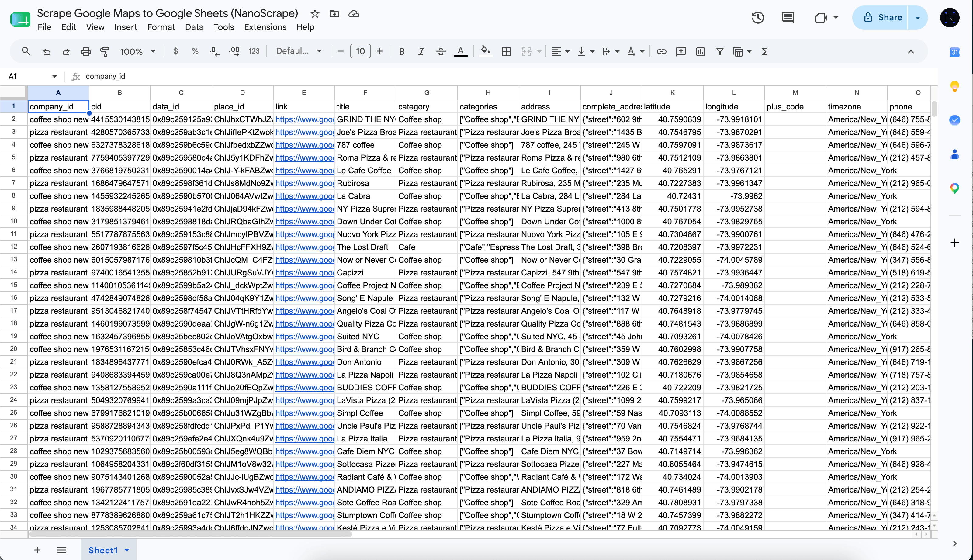
Task: View cloud document status
Action: pos(354,14)
